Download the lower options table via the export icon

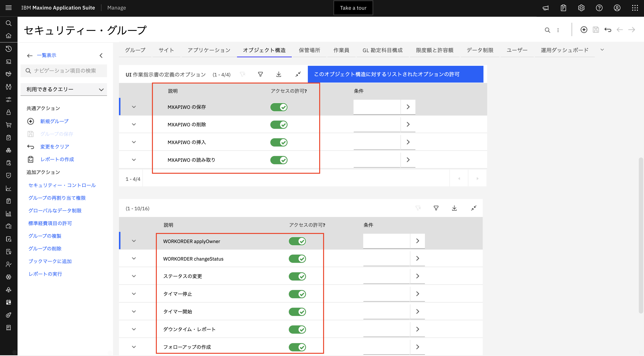click(x=455, y=208)
